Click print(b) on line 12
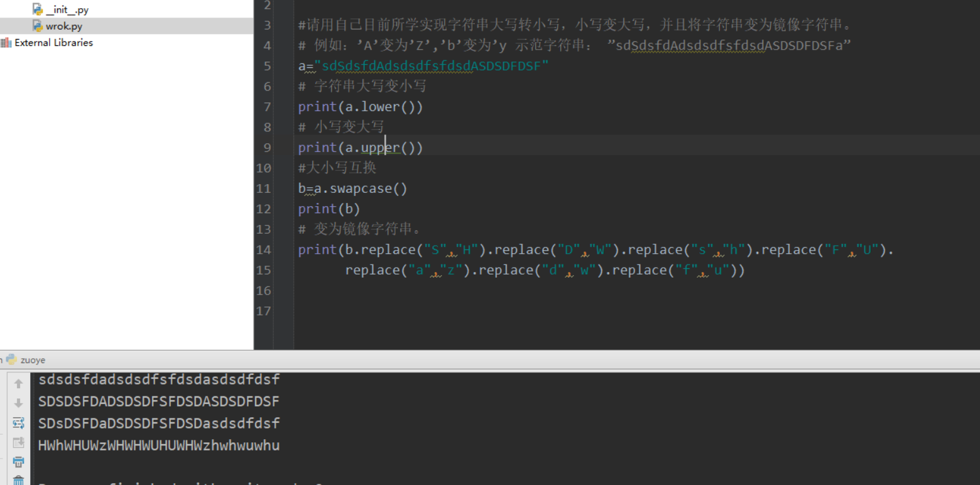The width and height of the screenshot is (980, 485). [x=329, y=209]
